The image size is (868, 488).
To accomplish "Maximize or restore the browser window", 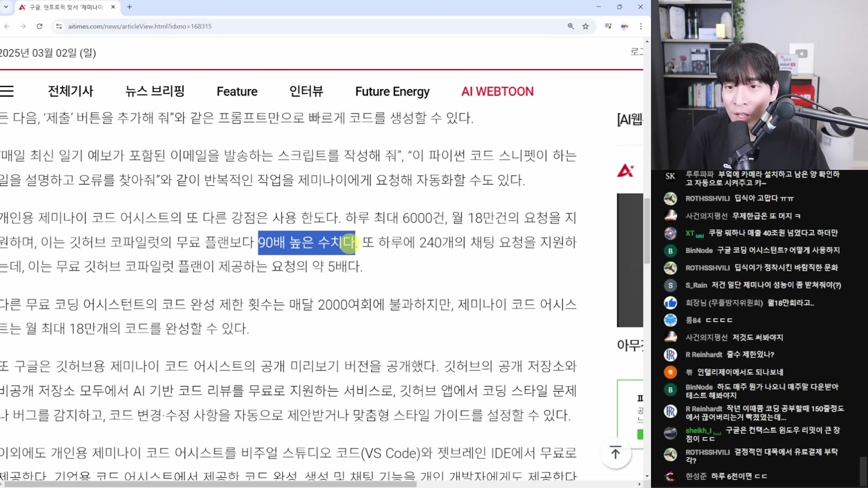I will pos(619,7).
